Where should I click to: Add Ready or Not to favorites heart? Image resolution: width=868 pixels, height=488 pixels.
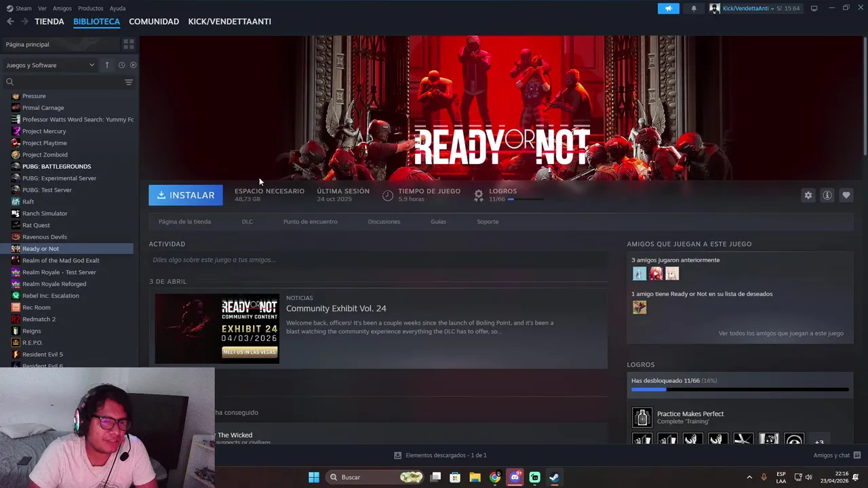point(846,195)
